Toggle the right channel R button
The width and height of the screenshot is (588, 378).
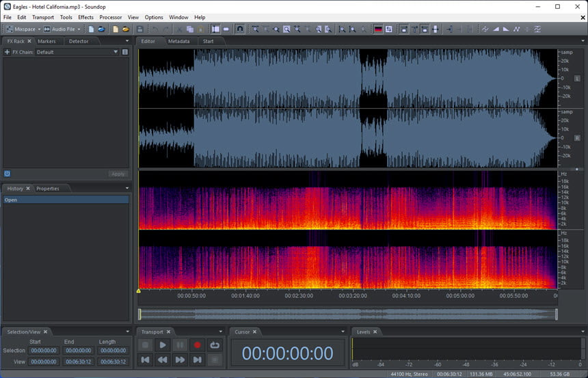coord(577,138)
